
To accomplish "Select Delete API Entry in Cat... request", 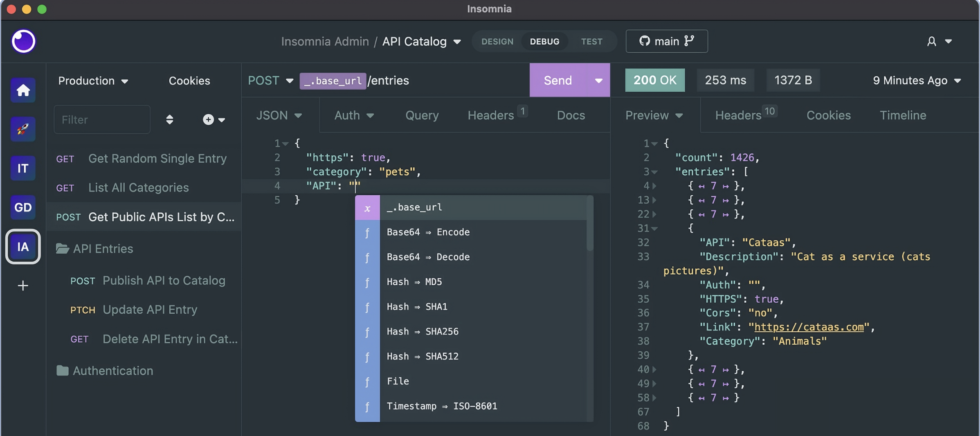I will pos(144,339).
